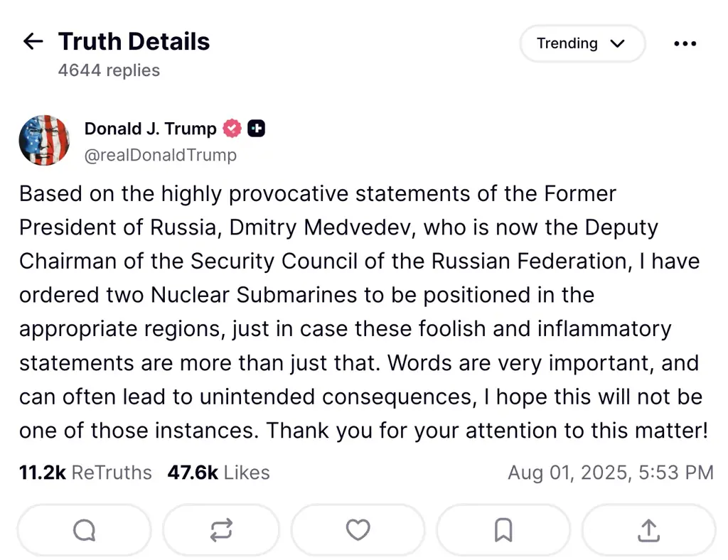Open the flag-painted profile avatar
The height and width of the screenshot is (560, 728).
tap(44, 141)
